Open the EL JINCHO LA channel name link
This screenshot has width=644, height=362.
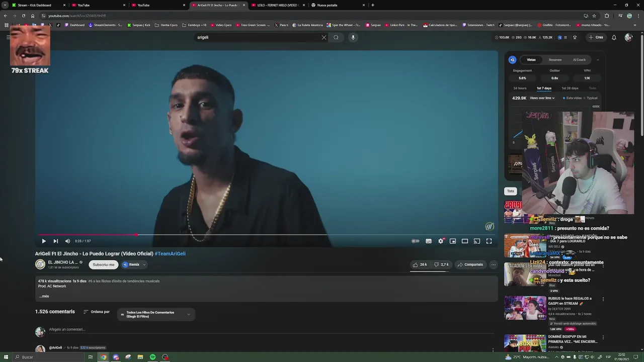pos(63,262)
